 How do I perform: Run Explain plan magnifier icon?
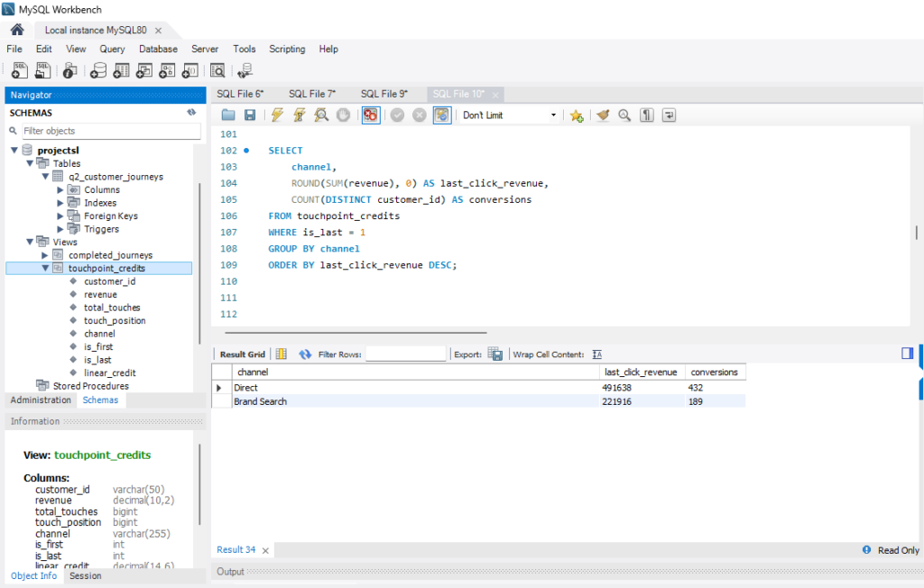pyautogui.click(x=321, y=115)
